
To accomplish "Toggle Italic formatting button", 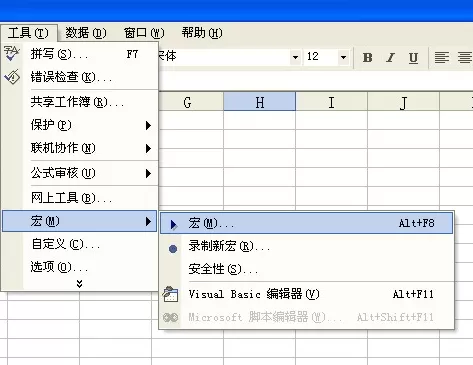I will point(390,58).
